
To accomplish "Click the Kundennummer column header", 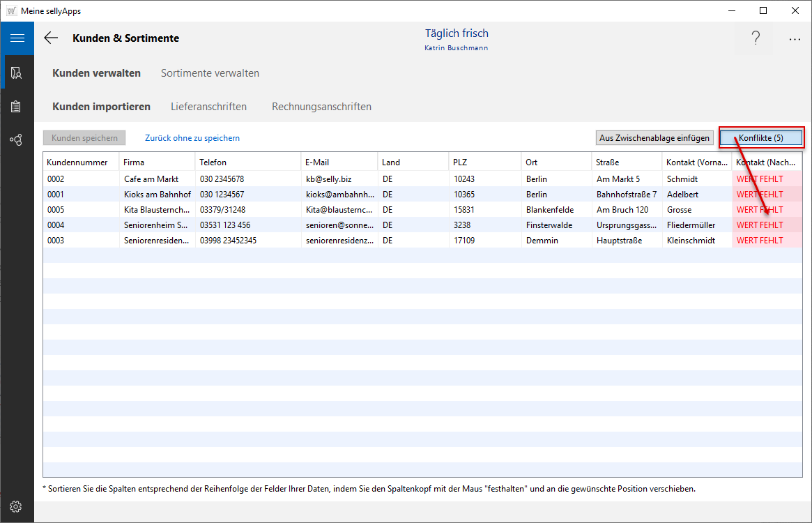I will coord(77,162).
